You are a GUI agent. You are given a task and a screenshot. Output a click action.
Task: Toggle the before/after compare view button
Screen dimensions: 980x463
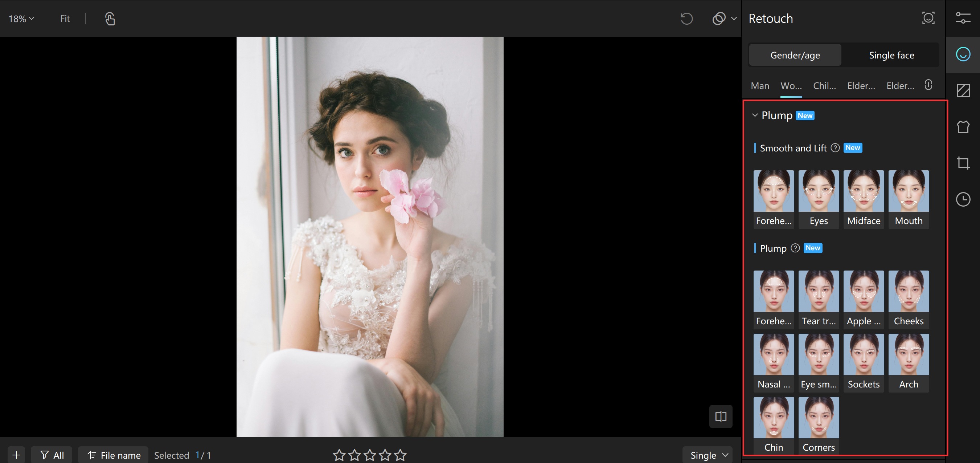tap(721, 416)
